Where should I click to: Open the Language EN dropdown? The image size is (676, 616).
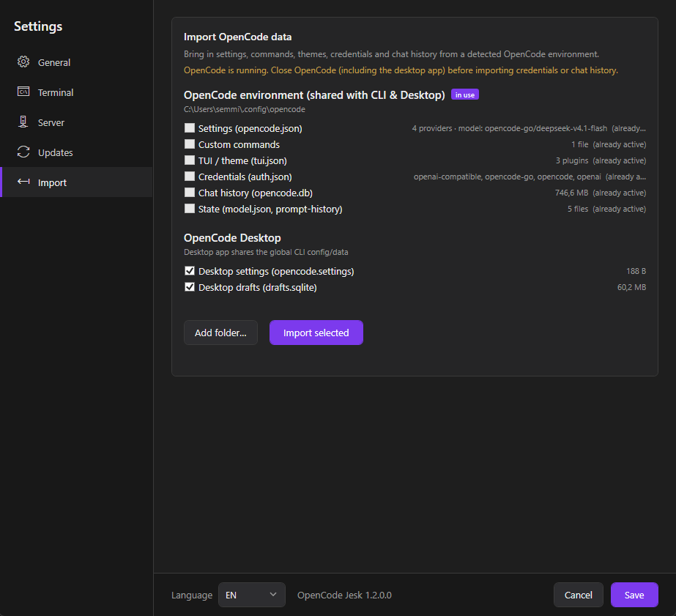(x=252, y=595)
